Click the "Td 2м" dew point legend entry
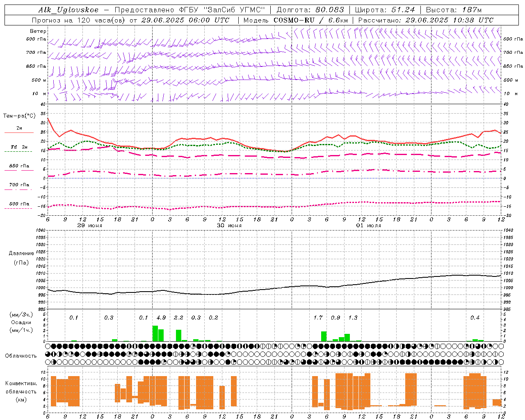 pyautogui.click(x=19, y=147)
